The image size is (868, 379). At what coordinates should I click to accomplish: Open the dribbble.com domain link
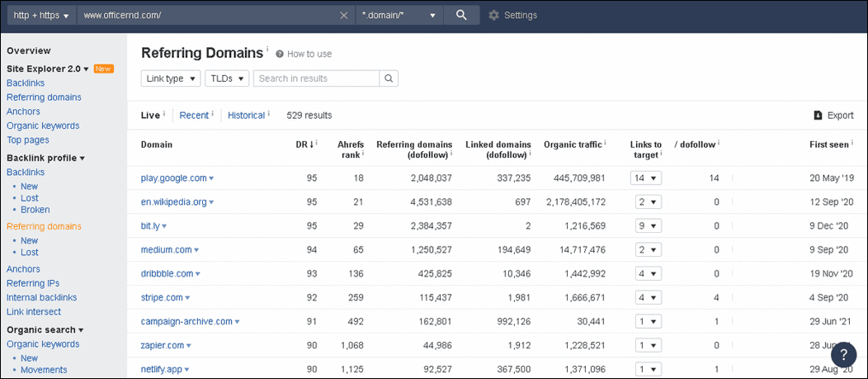coord(167,273)
